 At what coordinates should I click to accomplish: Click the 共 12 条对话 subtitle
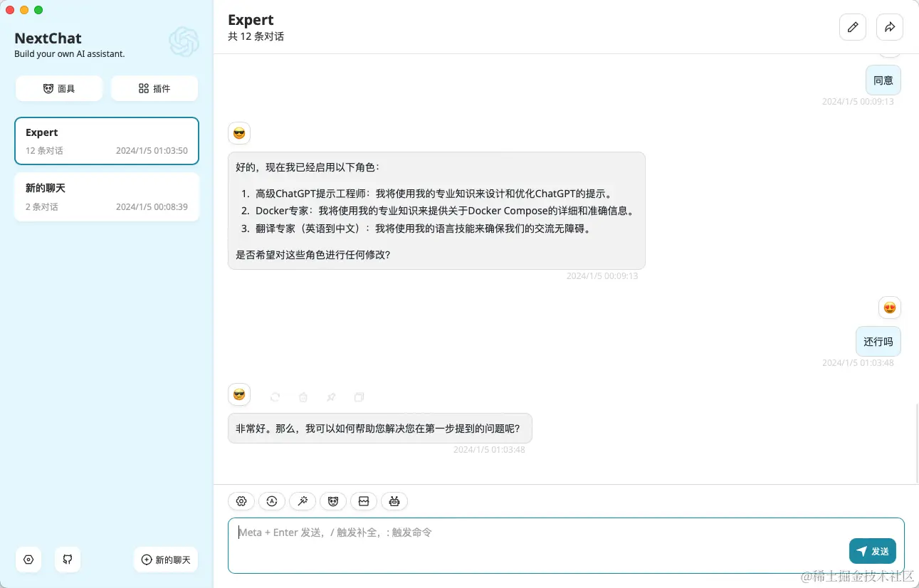256,36
